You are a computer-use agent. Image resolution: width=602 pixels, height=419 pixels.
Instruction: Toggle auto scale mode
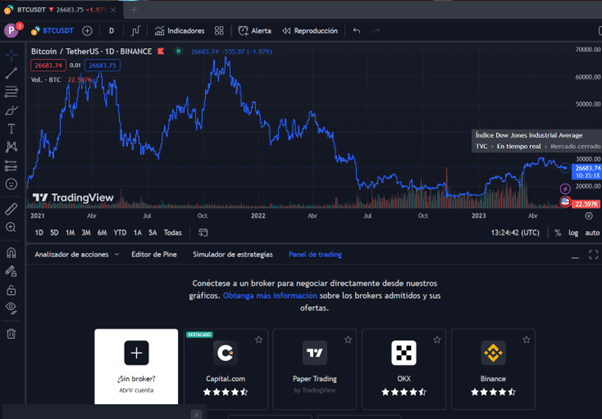click(x=592, y=233)
